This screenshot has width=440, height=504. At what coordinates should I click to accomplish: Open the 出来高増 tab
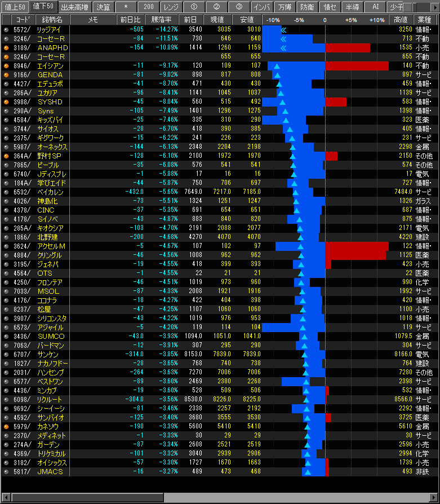[x=75, y=7]
